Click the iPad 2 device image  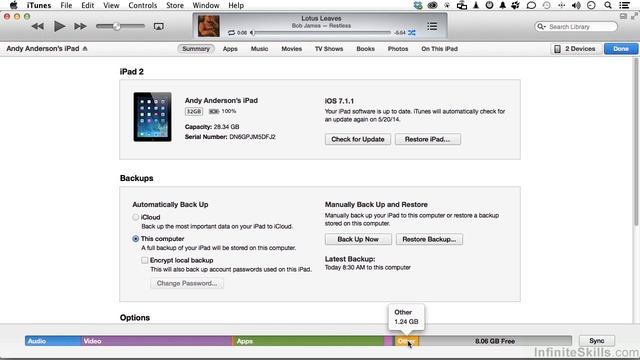click(x=152, y=117)
